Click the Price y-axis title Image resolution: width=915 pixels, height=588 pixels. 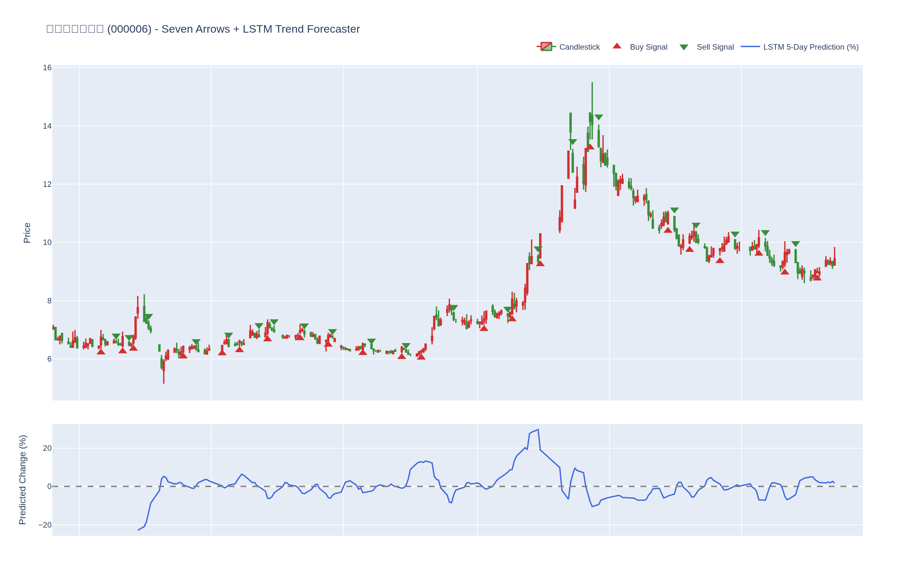[27, 233]
